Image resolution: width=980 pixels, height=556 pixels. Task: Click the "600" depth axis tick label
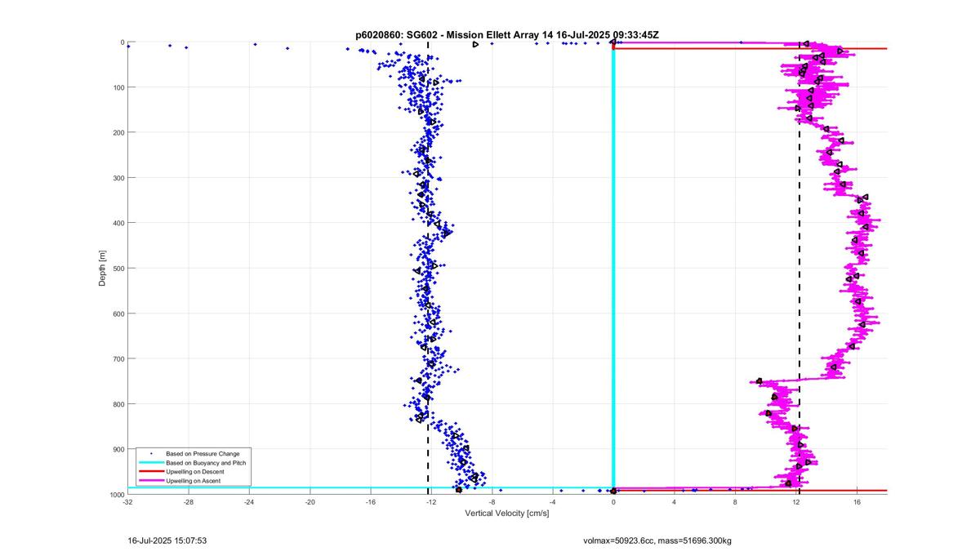coord(118,314)
